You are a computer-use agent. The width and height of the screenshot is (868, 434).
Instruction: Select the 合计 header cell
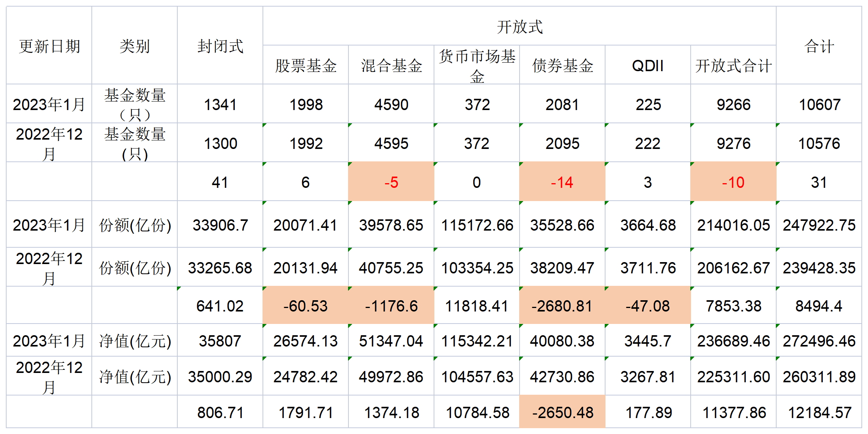pos(819,46)
